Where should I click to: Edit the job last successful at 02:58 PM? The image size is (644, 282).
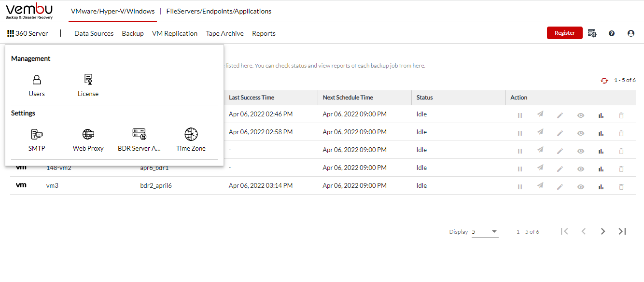point(560,133)
